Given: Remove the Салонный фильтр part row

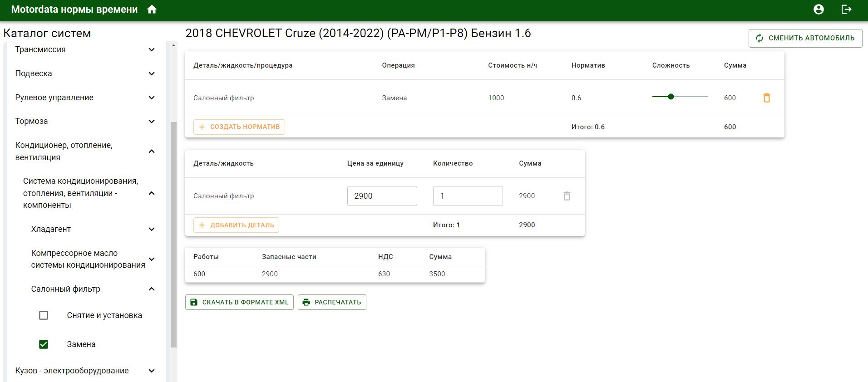Looking at the screenshot, I should coord(567,196).
